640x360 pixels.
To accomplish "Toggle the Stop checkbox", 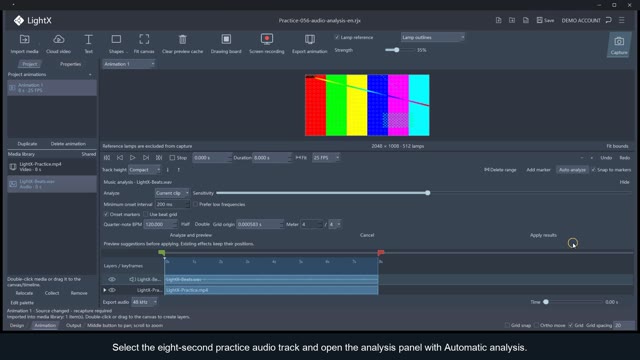I will click(172, 158).
